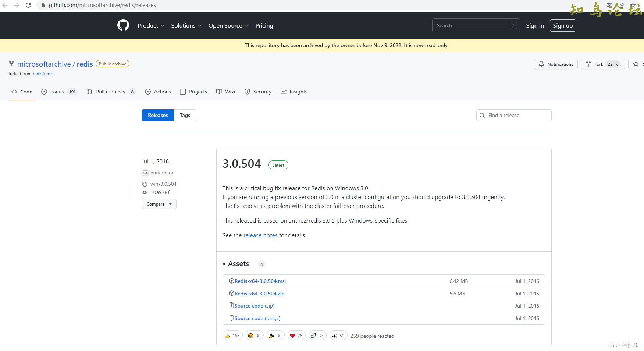The width and height of the screenshot is (644, 351).
Task: Fork the repository via Fork button
Action: pyautogui.click(x=603, y=64)
